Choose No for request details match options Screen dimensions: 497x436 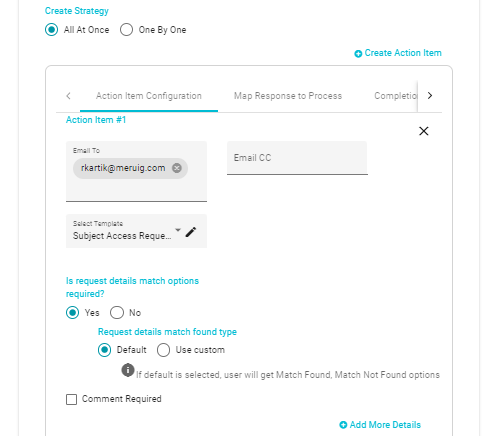click(x=117, y=313)
